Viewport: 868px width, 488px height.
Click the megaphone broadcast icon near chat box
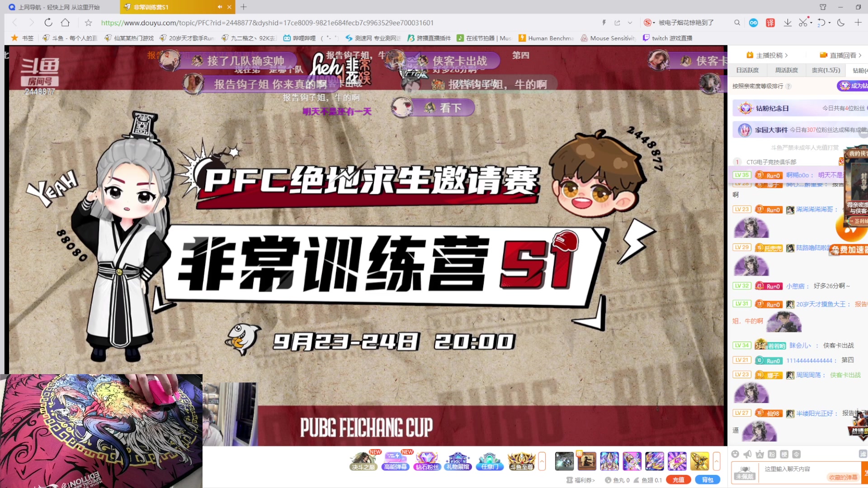pos(747,455)
